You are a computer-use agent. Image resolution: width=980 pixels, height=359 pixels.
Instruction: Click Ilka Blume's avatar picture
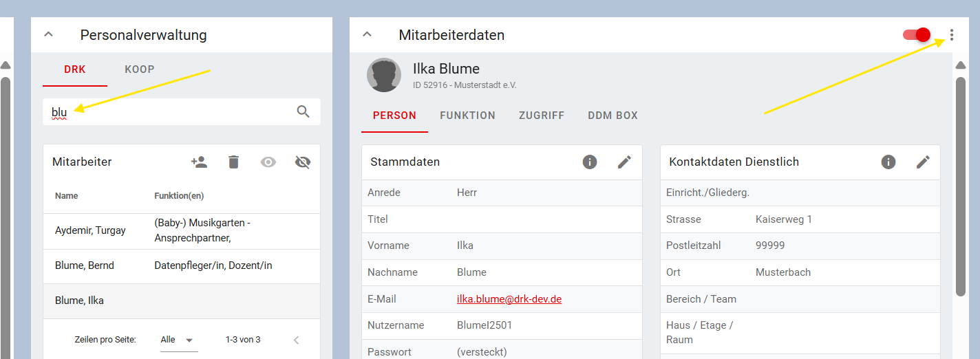click(x=384, y=75)
